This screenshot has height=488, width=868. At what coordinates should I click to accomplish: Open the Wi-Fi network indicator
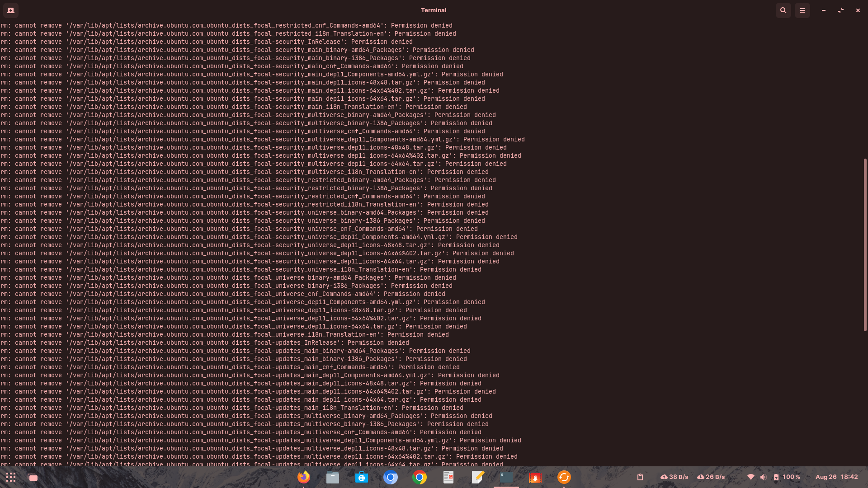point(751,477)
